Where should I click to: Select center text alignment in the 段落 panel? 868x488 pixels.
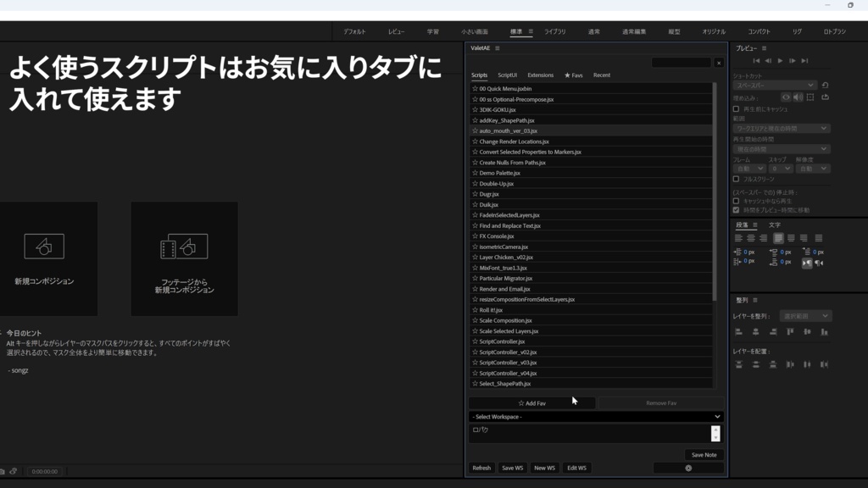coord(749,238)
